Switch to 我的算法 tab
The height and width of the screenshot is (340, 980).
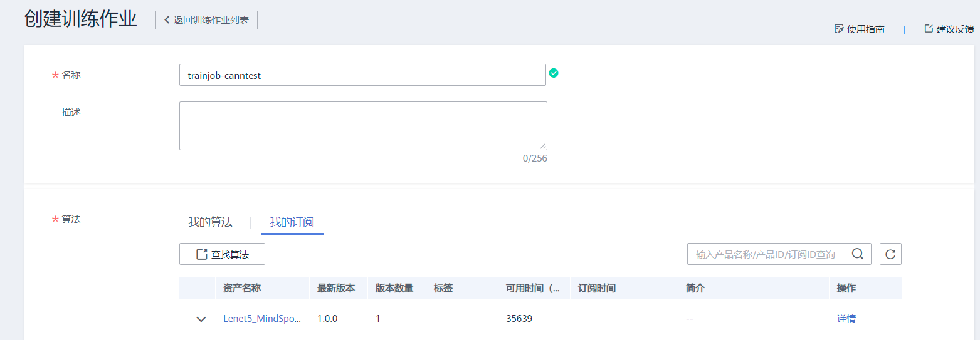[x=210, y=222]
